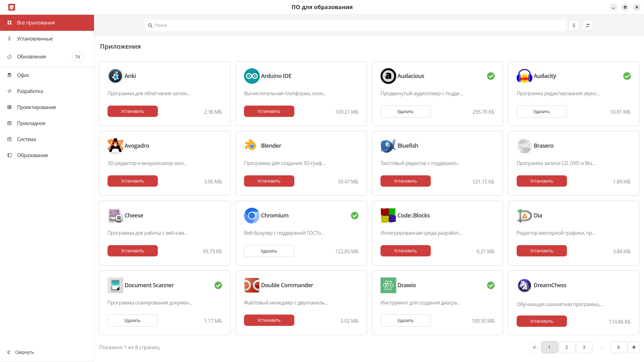Remove Document Scanner

coord(133,321)
